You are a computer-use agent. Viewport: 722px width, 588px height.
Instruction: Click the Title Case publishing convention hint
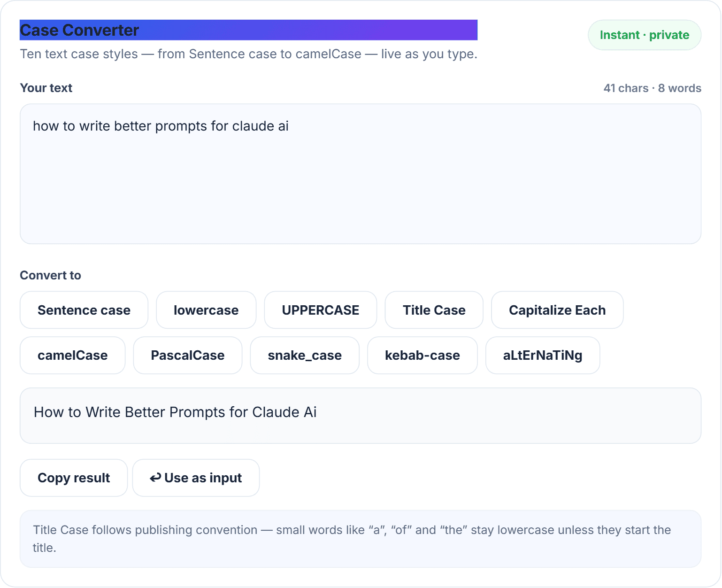(x=361, y=539)
